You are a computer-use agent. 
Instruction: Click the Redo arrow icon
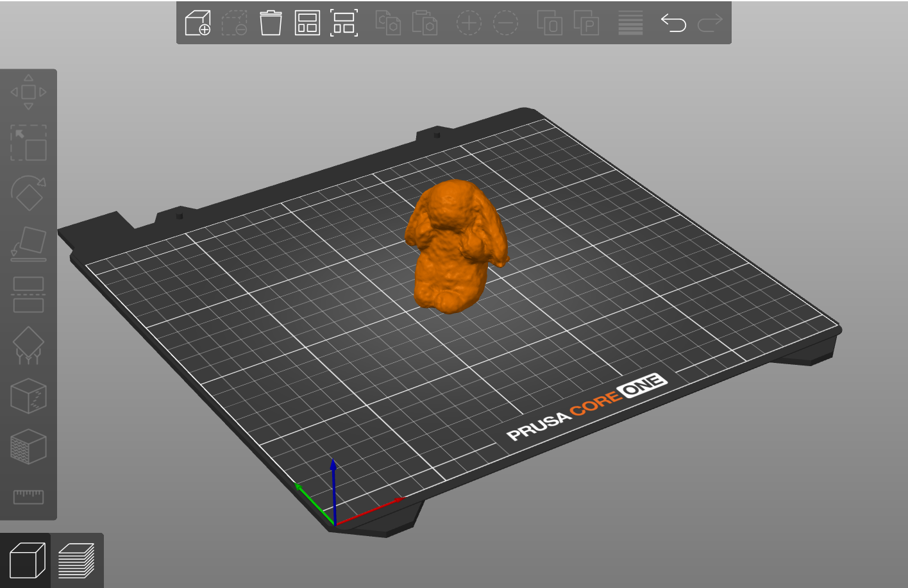[x=710, y=23]
